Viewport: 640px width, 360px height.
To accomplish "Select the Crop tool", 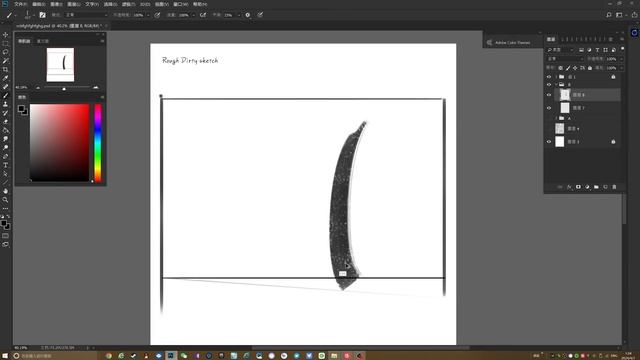I will (x=5, y=69).
